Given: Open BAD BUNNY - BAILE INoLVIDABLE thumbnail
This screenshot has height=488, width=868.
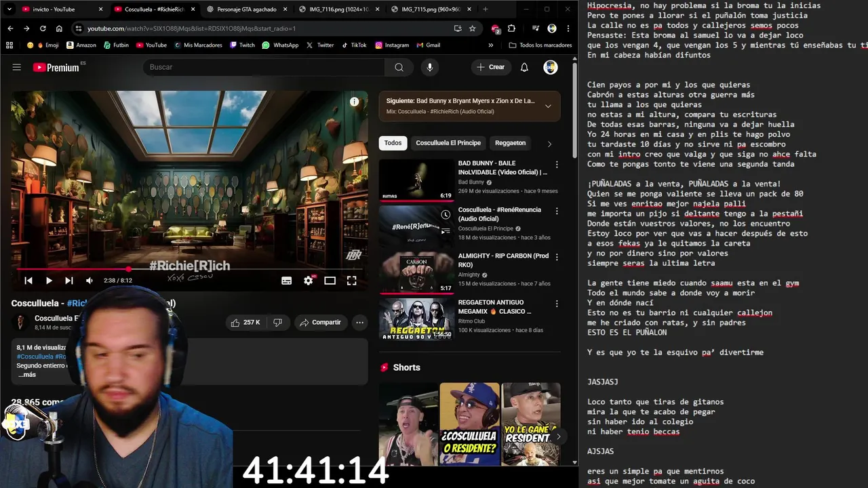Looking at the screenshot, I should (416, 180).
